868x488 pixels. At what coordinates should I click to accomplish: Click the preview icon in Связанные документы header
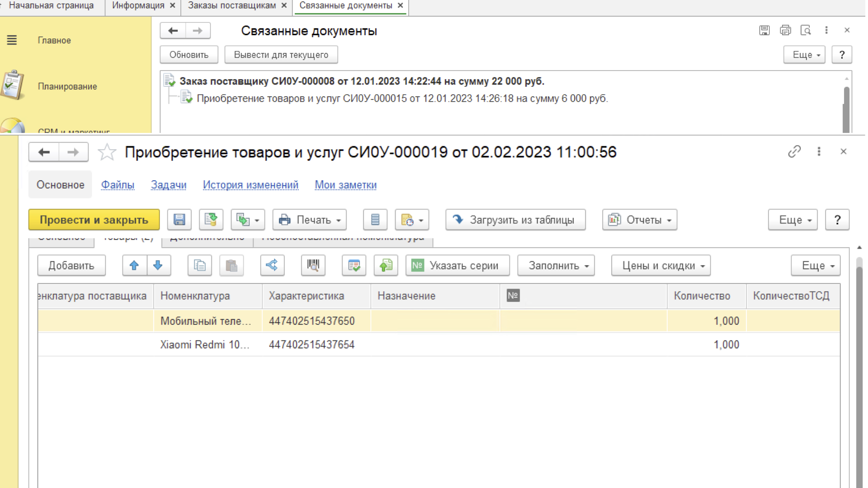806,30
